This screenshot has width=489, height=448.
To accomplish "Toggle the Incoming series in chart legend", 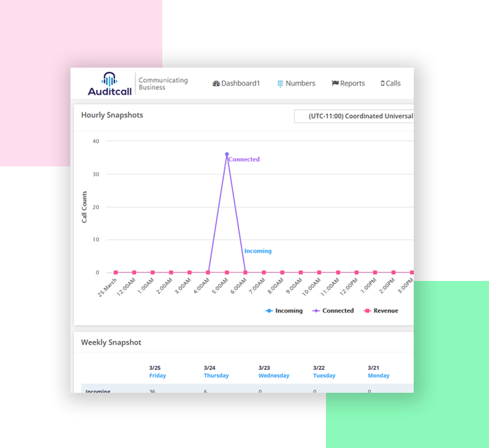I will tap(284, 311).
